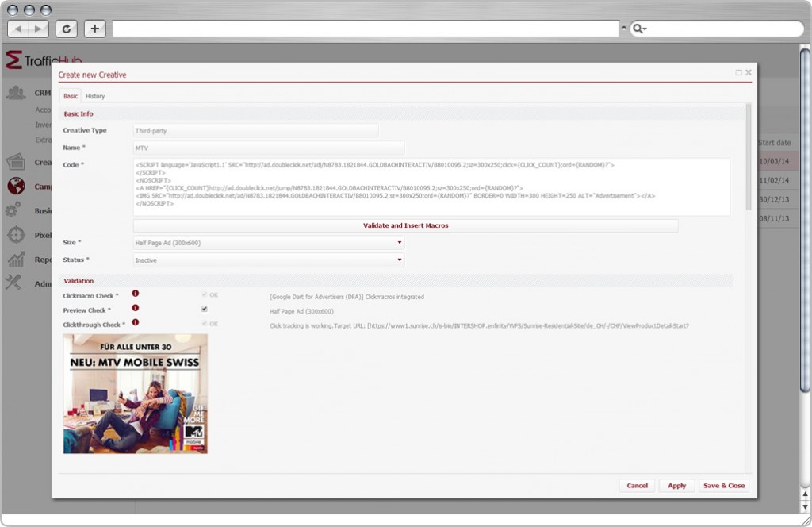Click the browser scroll-down arrow
This screenshot has width=812, height=527.
(805, 506)
